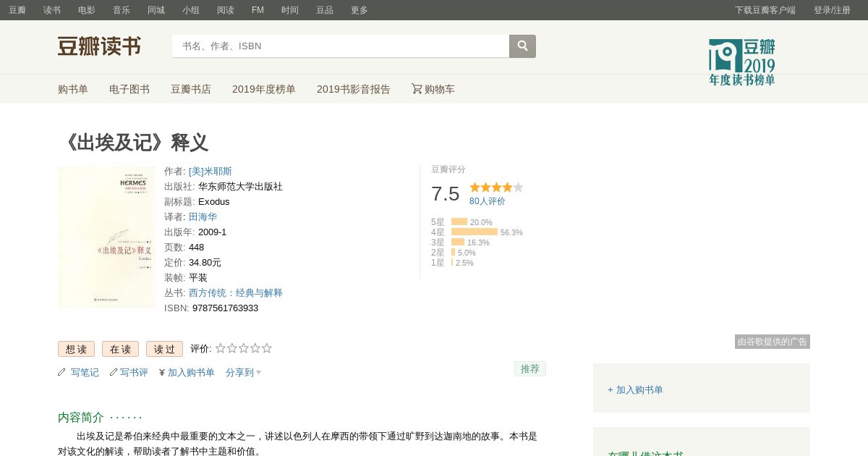
Task: Focus the book search input field
Action: point(341,46)
